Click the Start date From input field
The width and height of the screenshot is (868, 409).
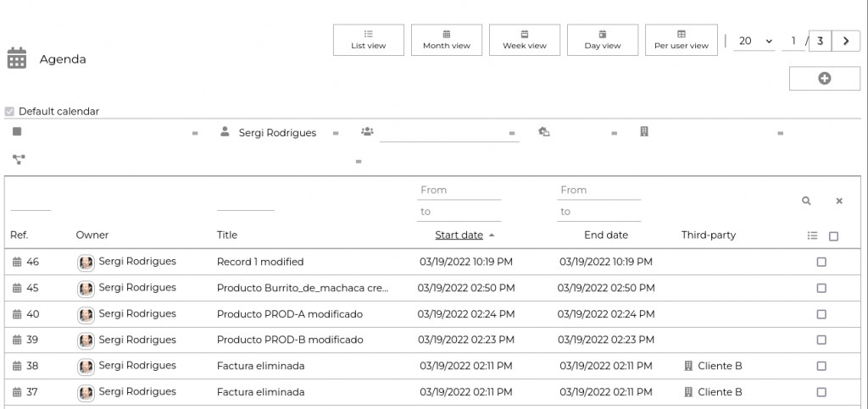pyautogui.click(x=459, y=191)
